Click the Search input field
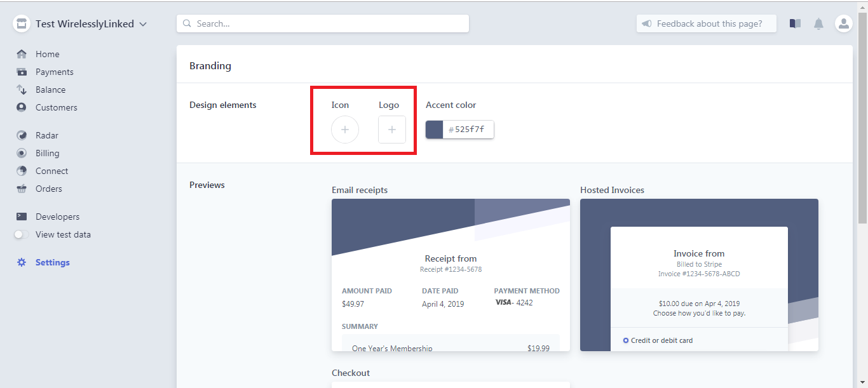Viewport: 868px width, 388px height. (323, 23)
